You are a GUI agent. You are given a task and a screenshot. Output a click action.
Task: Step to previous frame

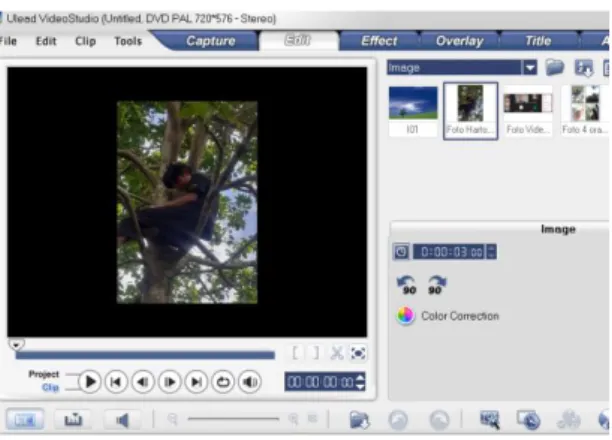pyautogui.click(x=143, y=381)
